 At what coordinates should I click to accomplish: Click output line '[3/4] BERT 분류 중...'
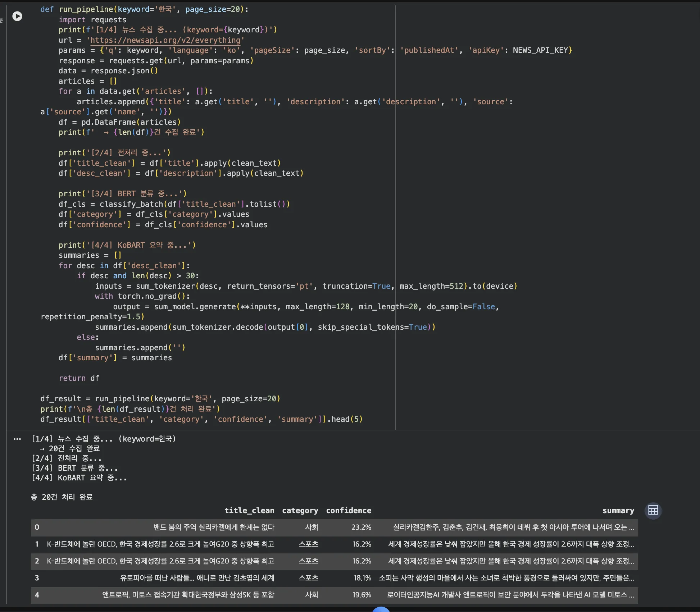[75, 468]
